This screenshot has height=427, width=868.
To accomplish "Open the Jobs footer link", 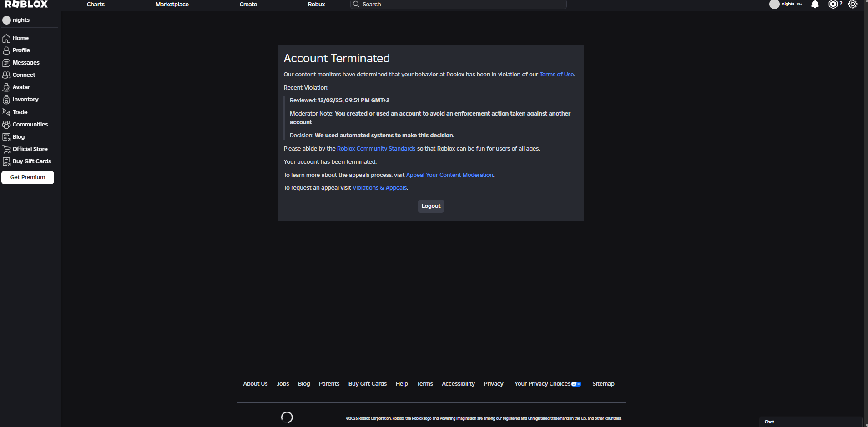I will click(283, 384).
